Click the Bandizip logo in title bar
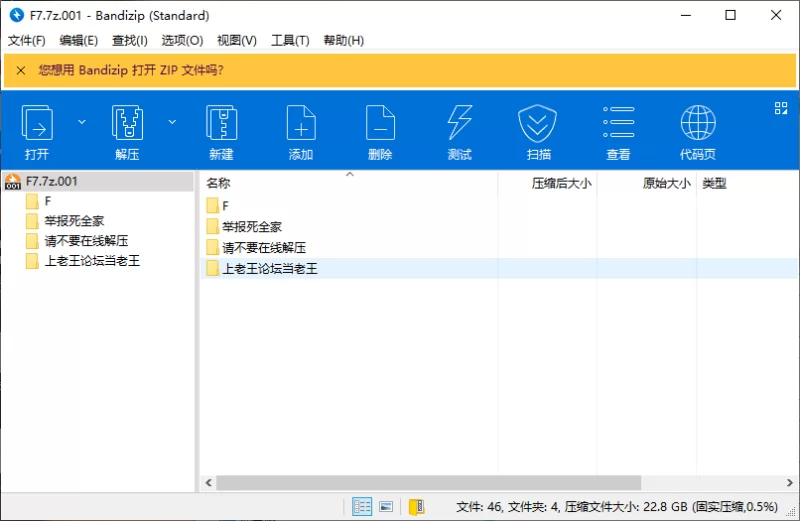800x521 pixels. (17, 15)
